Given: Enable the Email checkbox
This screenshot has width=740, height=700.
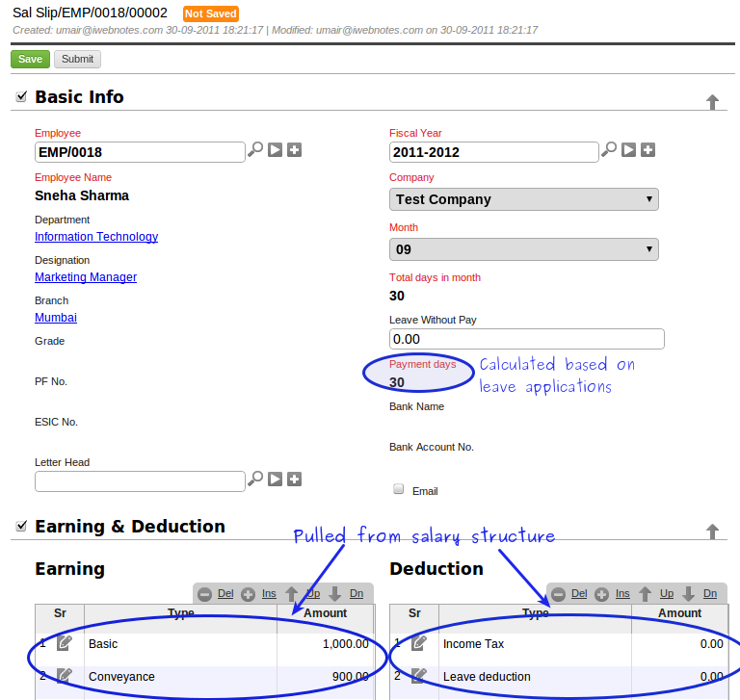Looking at the screenshot, I should (x=399, y=489).
